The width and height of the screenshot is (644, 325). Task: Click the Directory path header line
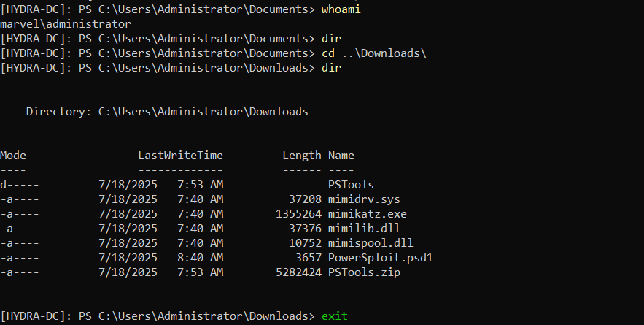167,112
